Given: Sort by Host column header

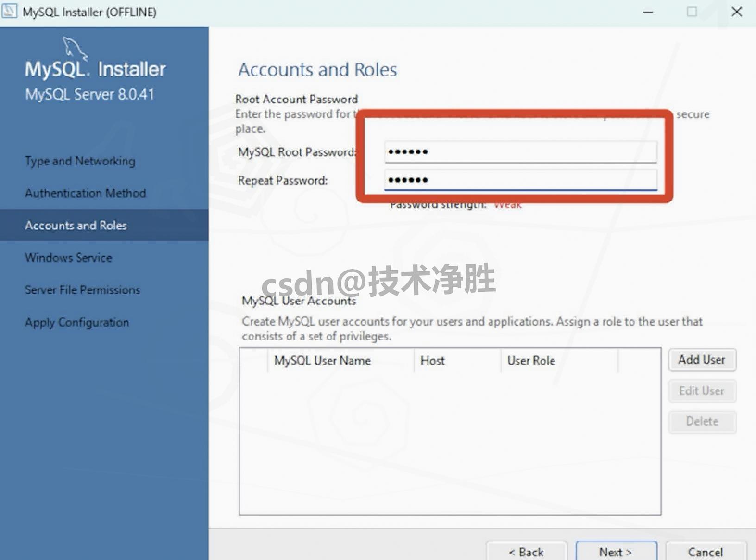Looking at the screenshot, I should (x=457, y=360).
